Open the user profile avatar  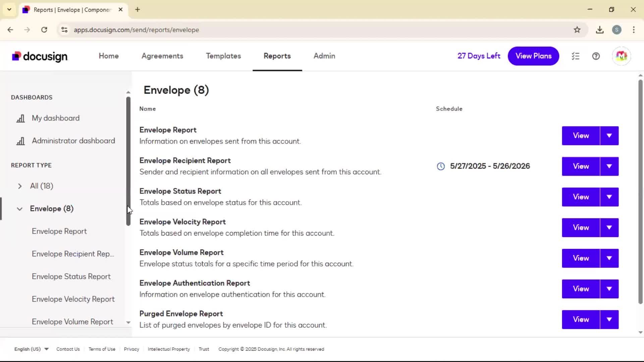(x=621, y=56)
